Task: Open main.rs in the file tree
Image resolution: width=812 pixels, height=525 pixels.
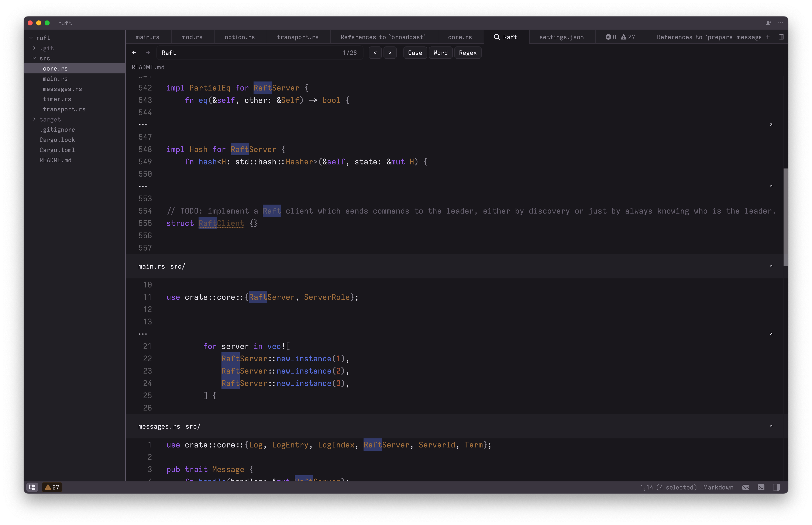Action: [x=75, y=79]
